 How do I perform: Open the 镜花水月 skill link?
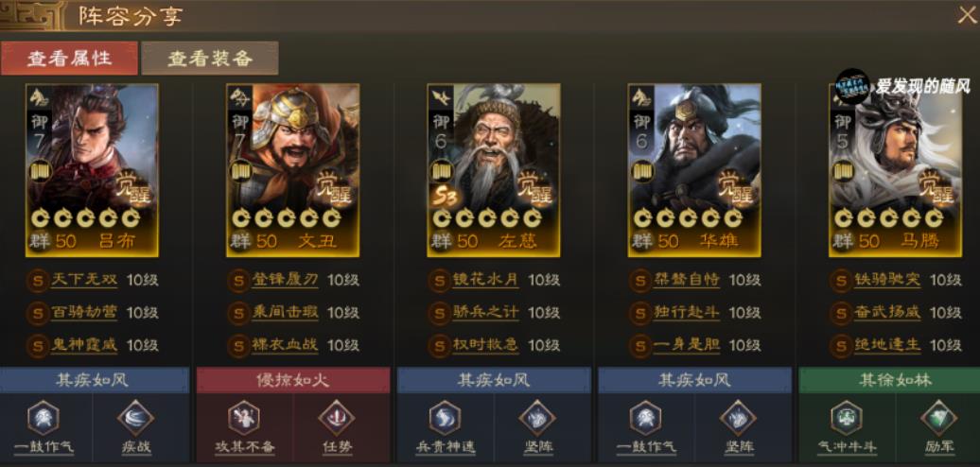[485, 280]
